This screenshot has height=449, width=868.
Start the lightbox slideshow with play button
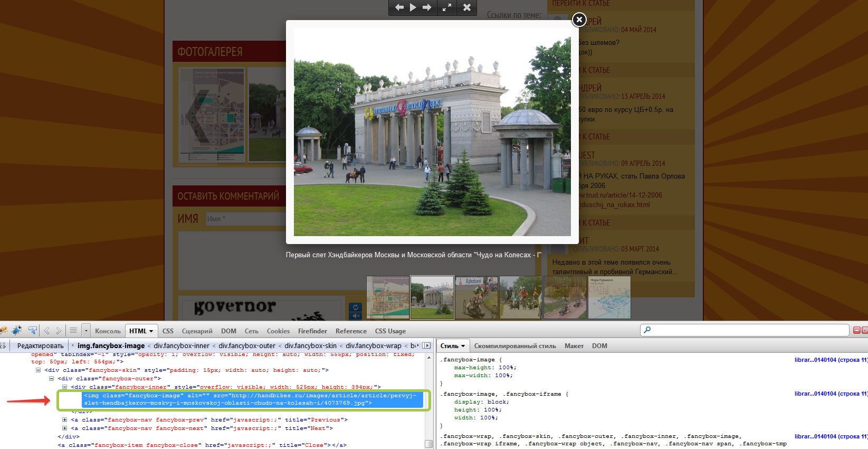tap(413, 7)
